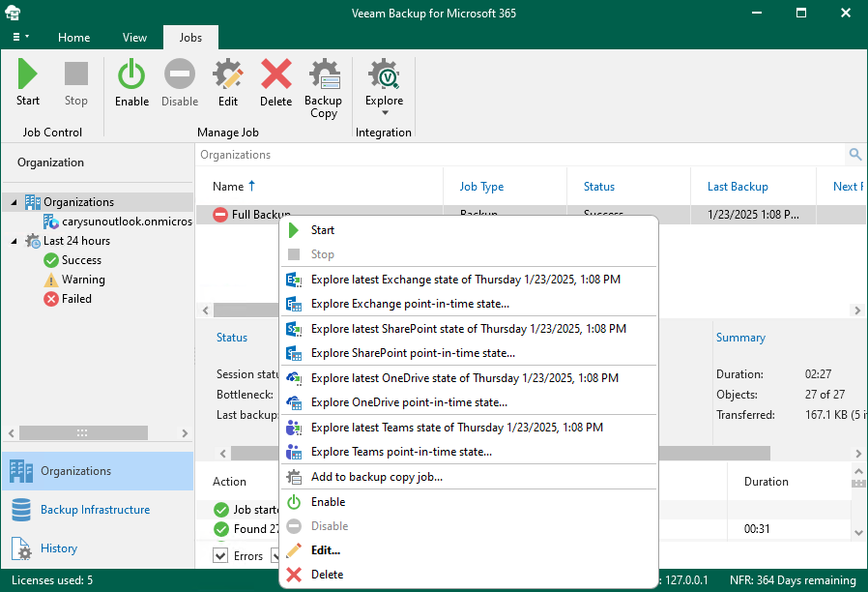Click the right arrow of tree pane scrollbar
868x592 pixels.
185,433
